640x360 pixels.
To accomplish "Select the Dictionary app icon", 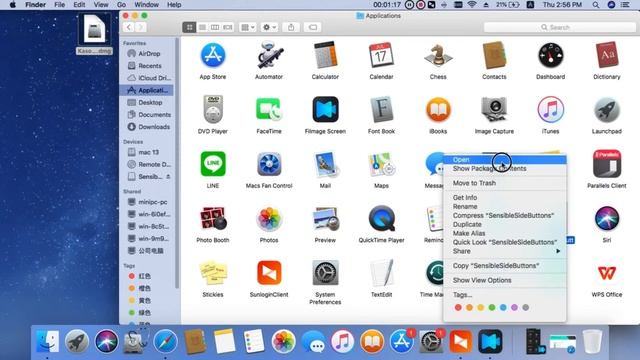I will click(x=607, y=55).
